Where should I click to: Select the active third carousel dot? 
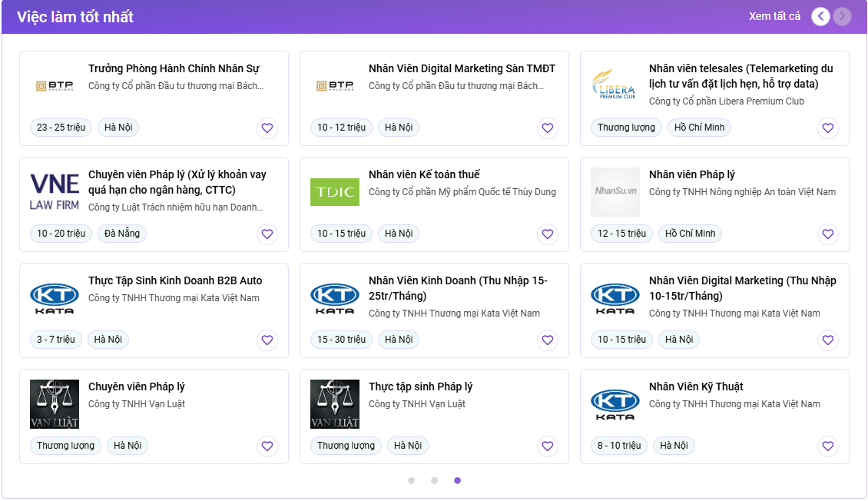(457, 480)
